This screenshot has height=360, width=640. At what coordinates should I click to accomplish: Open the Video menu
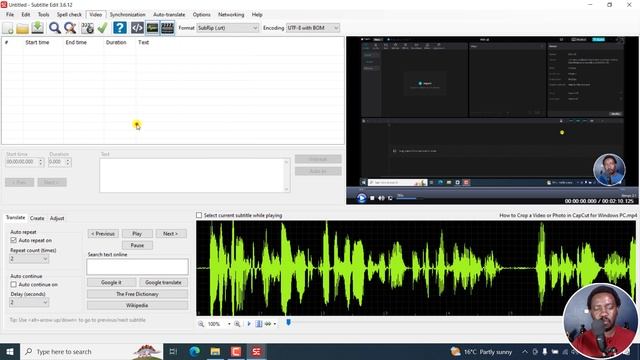(x=96, y=14)
